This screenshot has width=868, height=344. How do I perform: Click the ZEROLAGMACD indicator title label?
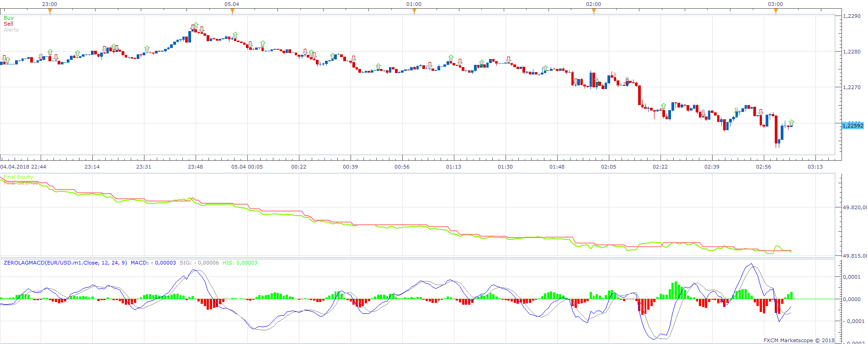(65, 263)
